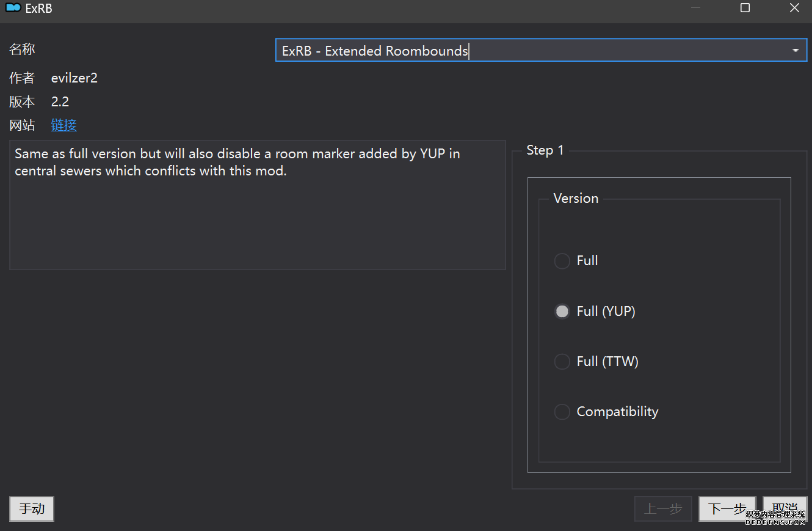Click the 取消 cancel button

[785, 508]
